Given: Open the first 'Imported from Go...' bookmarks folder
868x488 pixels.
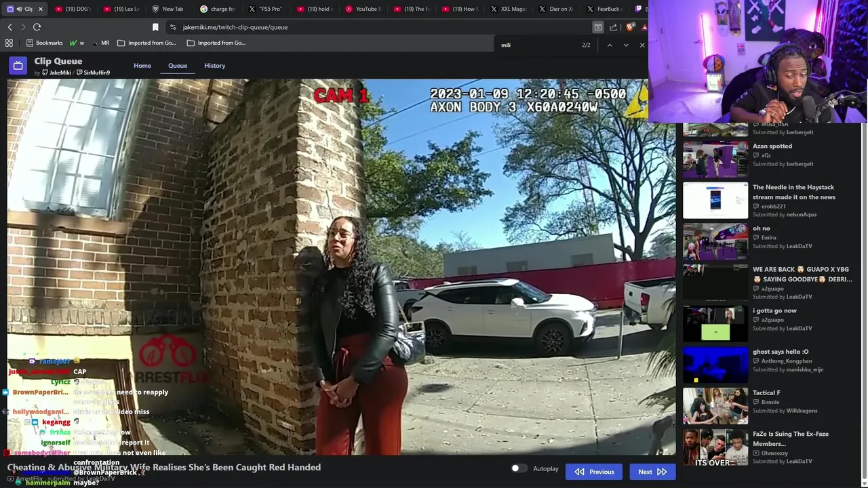Looking at the screenshot, I should [146, 43].
